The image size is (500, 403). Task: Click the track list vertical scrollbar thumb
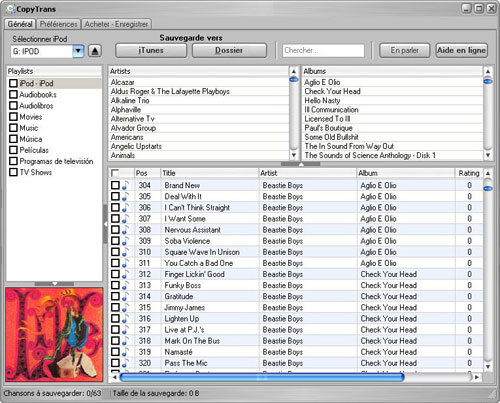point(488,188)
